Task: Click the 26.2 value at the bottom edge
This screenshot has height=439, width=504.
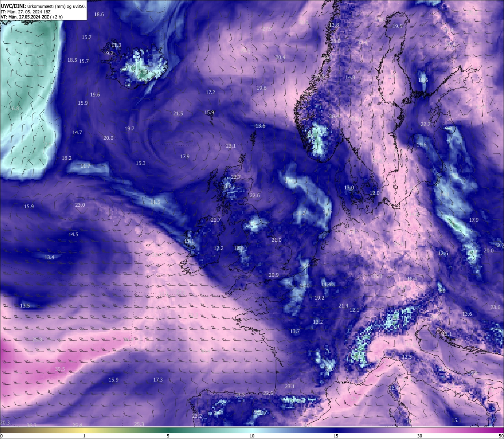Action: click(x=31, y=425)
